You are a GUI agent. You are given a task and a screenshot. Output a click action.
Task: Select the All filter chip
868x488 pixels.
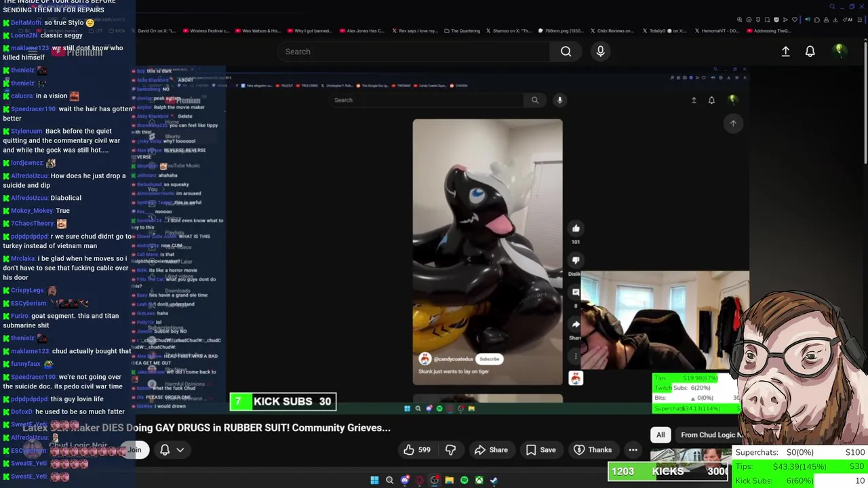(660, 435)
